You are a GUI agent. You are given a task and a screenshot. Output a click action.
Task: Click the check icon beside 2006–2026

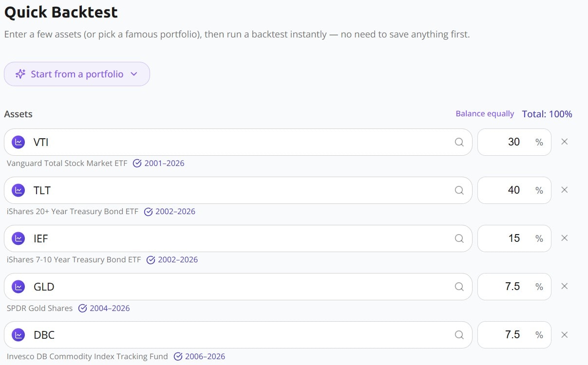point(178,356)
